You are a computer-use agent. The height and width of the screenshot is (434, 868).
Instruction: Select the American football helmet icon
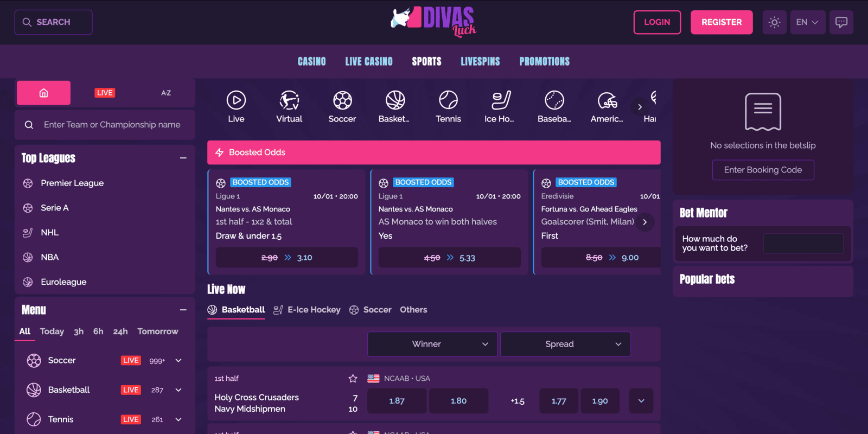[x=607, y=101]
